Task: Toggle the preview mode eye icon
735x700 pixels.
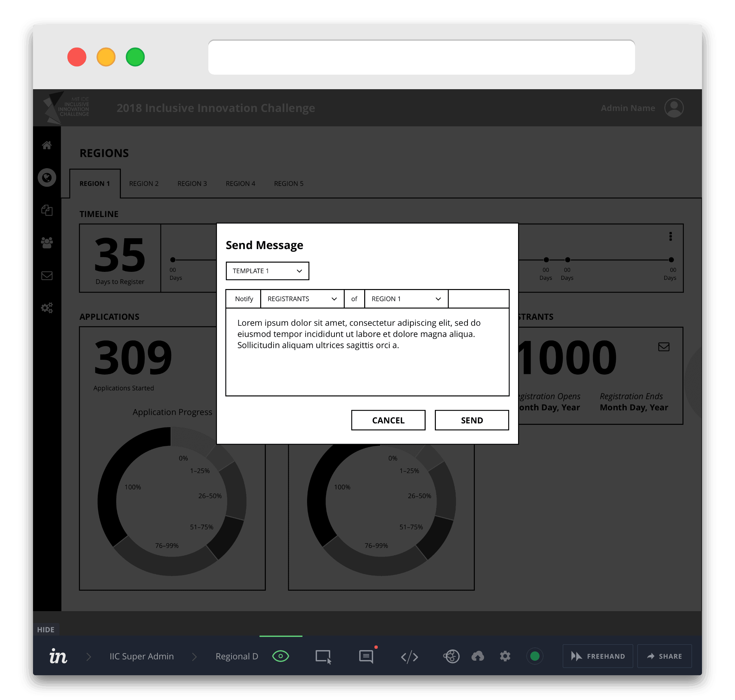Action: [x=280, y=656]
